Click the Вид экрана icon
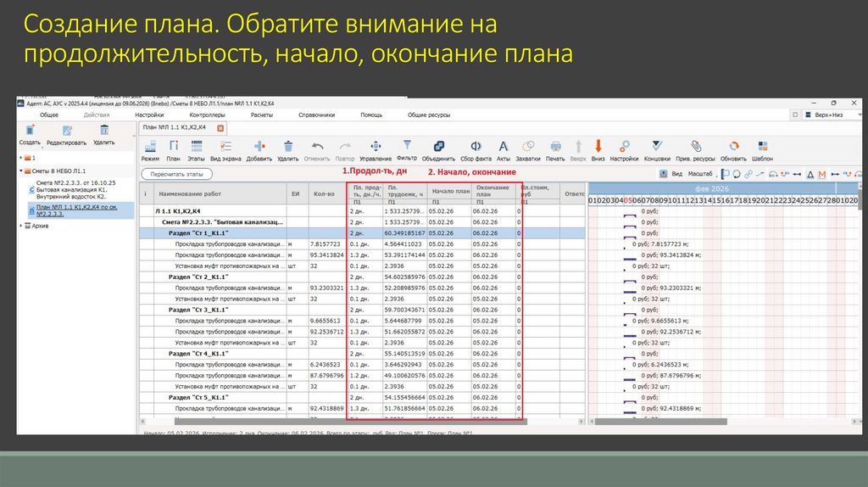 click(x=225, y=146)
